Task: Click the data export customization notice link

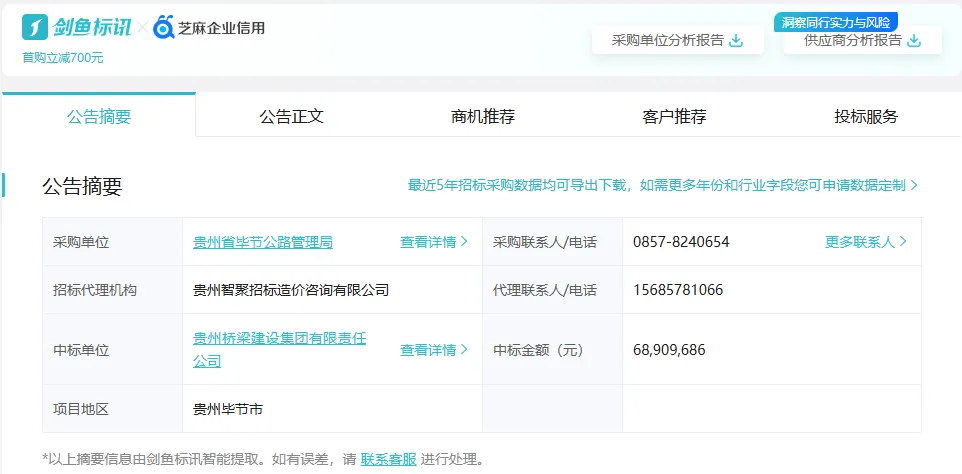Action: coord(662,185)
